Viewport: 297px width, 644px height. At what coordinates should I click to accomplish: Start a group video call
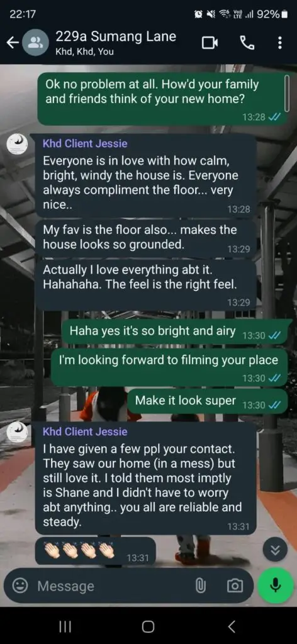pos(210,43)
